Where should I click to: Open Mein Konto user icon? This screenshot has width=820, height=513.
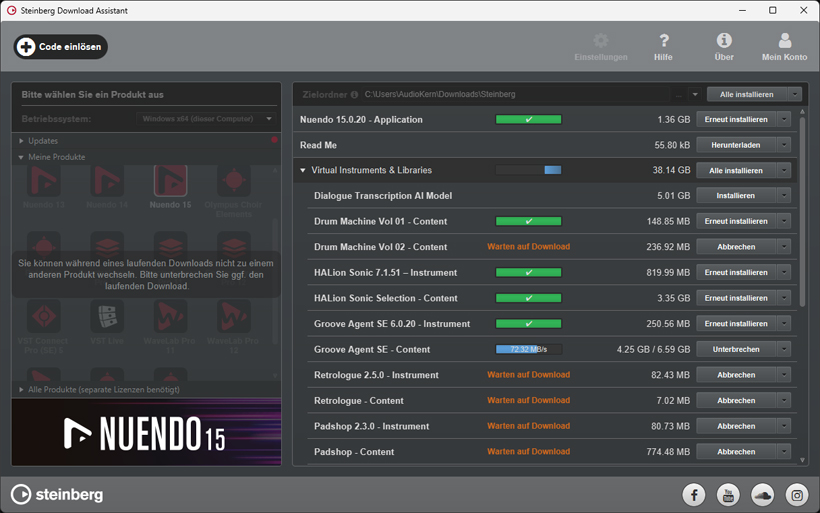(784, 40)
